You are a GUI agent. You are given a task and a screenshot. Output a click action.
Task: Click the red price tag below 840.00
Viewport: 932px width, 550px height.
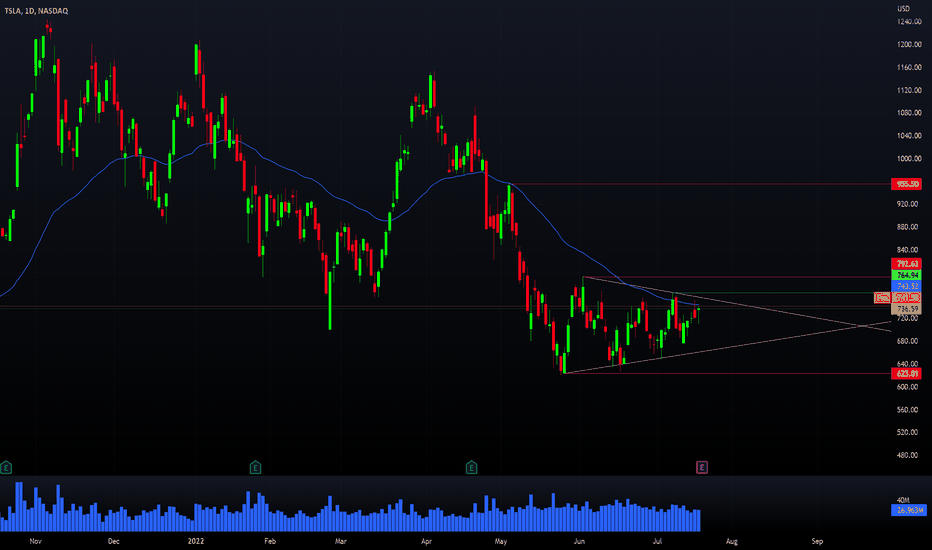906,263
